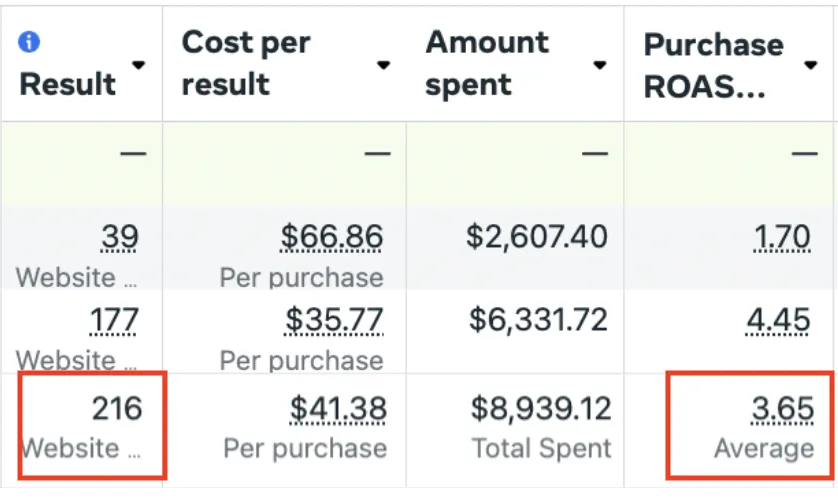Select the Amount spent column header
Viewport: 838px width, 498px height.
click(x=487, y=63)
